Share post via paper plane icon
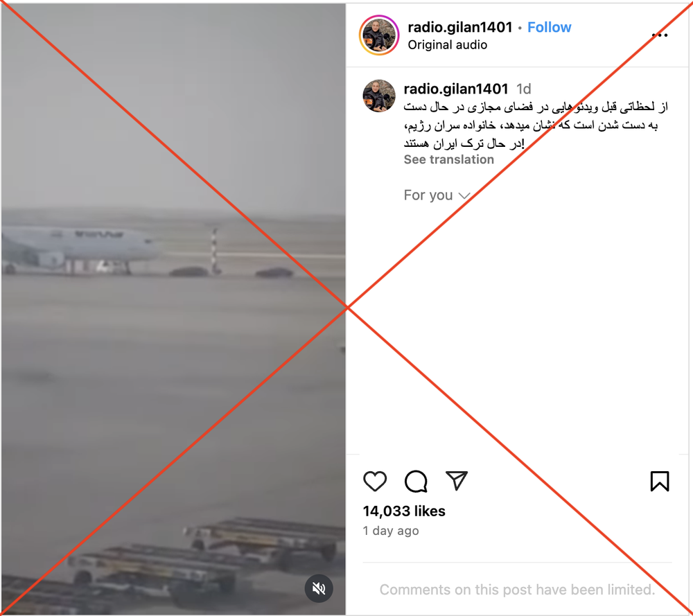The height and width of the screenshot is (616, 693). [x=457, y=481]
